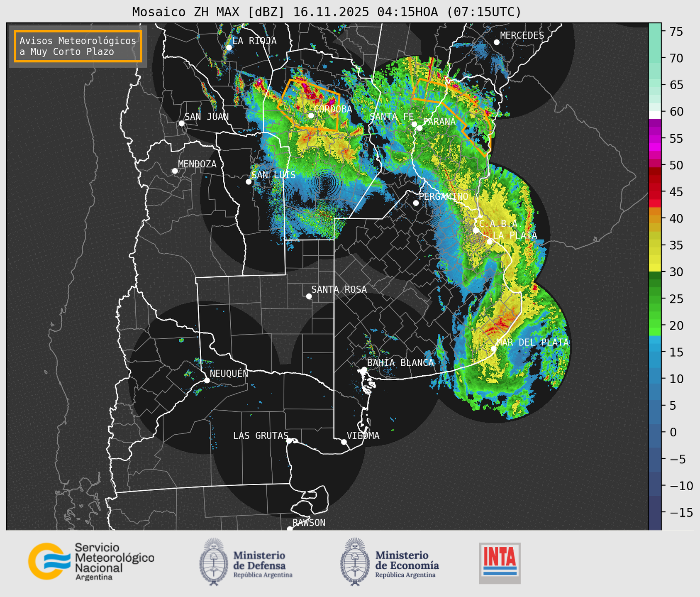The width and height of the screenshot is (700, 597).
Task: Click the MAR DEL PLATA label
Action: [x=532, y=343]
